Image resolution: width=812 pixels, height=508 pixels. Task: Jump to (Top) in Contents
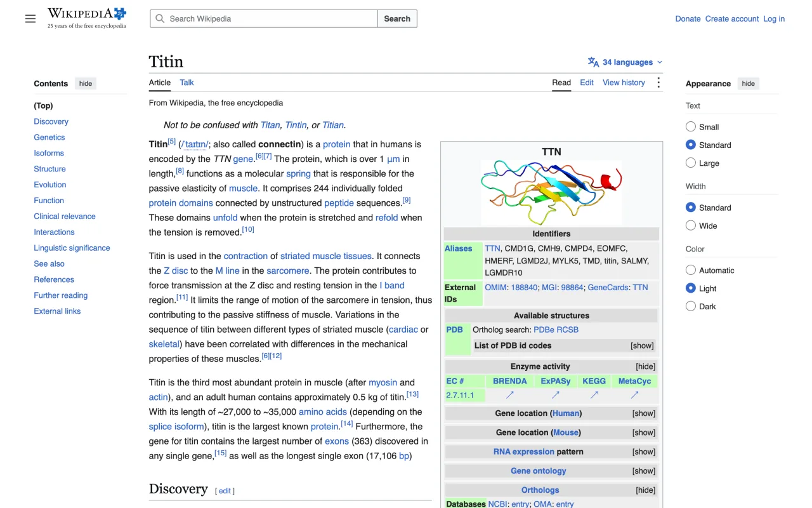(x=43, y=105)
